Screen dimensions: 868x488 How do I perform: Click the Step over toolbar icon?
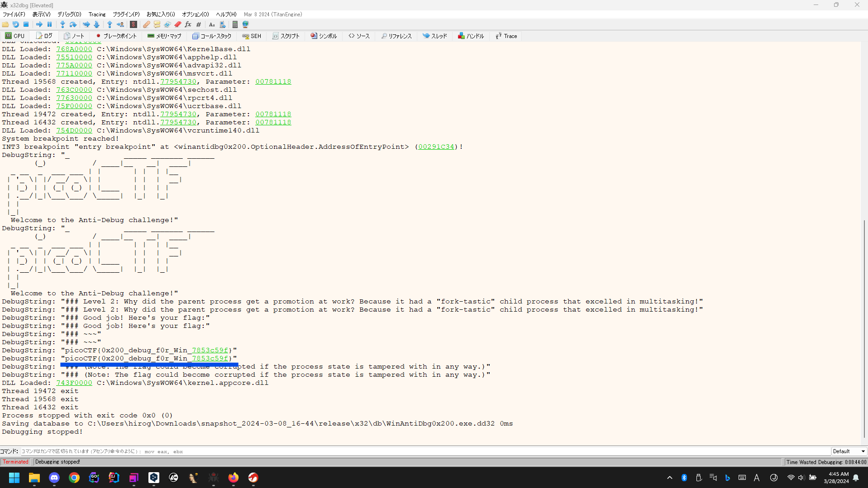[x=73, y=24]
